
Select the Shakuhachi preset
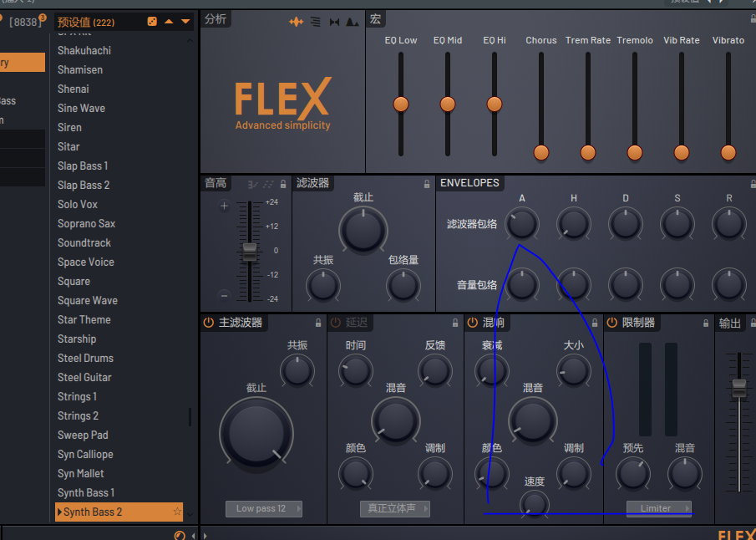[x=84, y=51]
